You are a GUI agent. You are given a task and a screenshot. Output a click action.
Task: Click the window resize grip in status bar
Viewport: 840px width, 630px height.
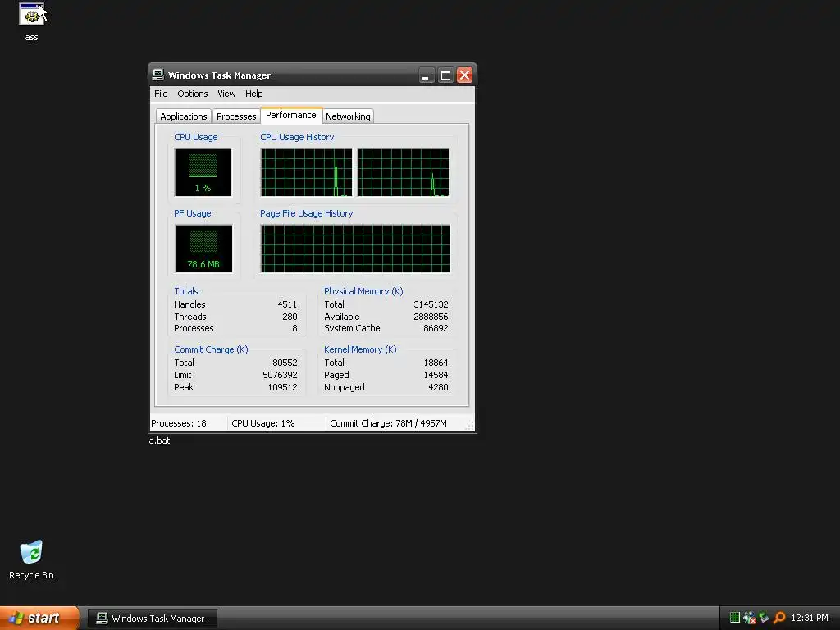click(469, 426)
